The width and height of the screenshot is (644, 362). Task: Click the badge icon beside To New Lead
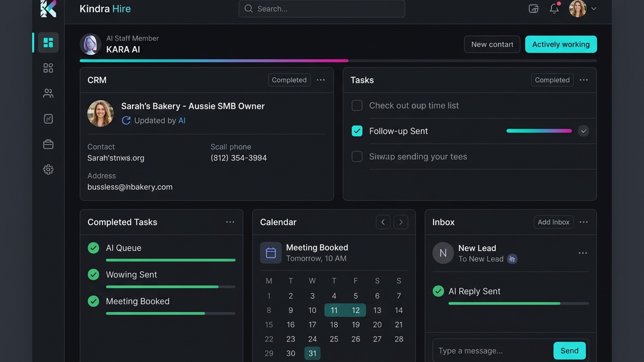(x=512, y=259)
